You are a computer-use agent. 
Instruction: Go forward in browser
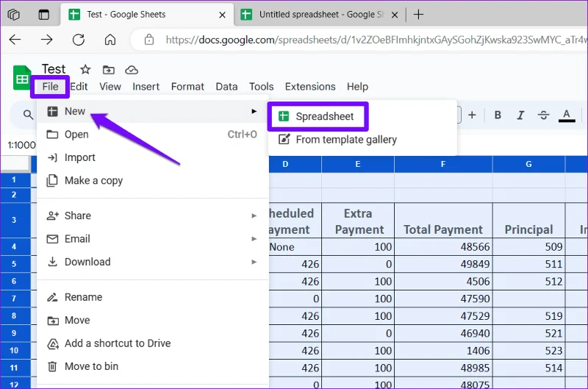(x=47, y=40)
